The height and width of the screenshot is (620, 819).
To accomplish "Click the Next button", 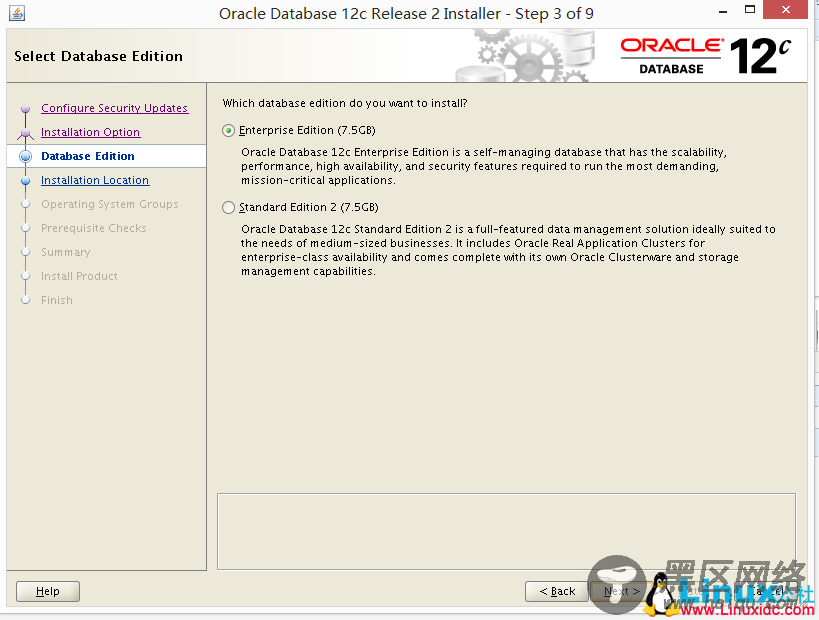I will pyautogui.click(x=622, y=591).
